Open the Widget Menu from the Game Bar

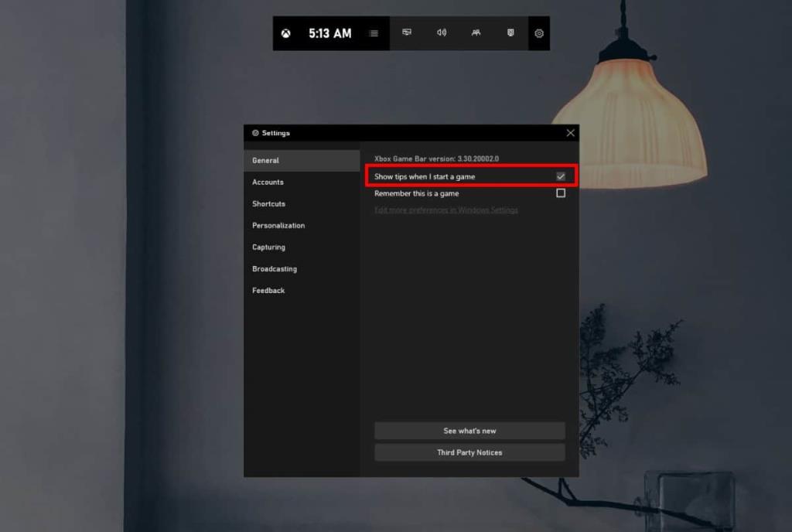pyautogui.click(x=373, y=33)
